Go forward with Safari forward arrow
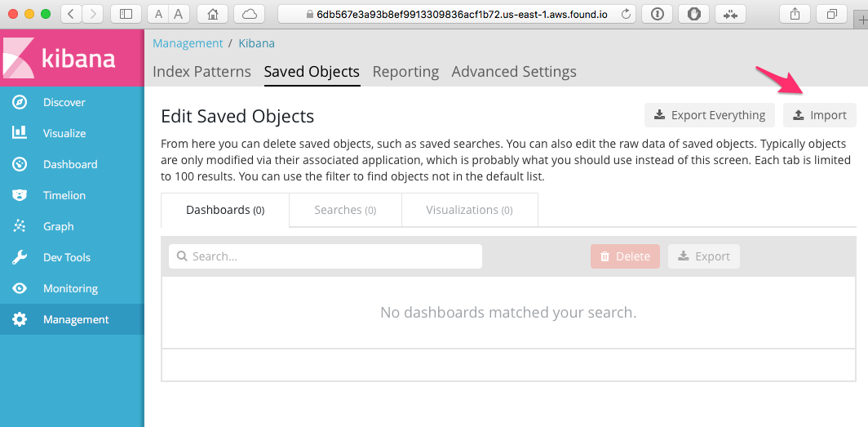Image resolution: width=868 pixels, height=427 pixels. click(93, 15)
